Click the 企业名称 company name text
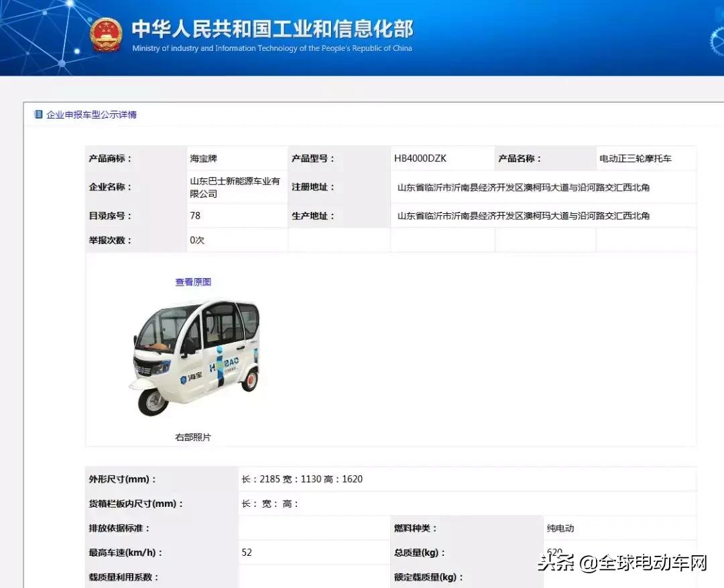This screenshot has width=724, height=588. click(x=235, y=187)
